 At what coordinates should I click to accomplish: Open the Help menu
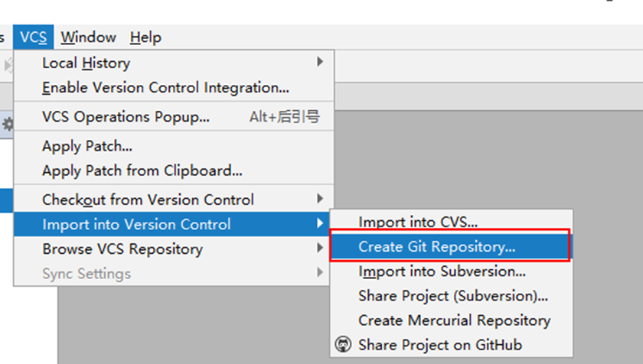(x=145, y=37)
